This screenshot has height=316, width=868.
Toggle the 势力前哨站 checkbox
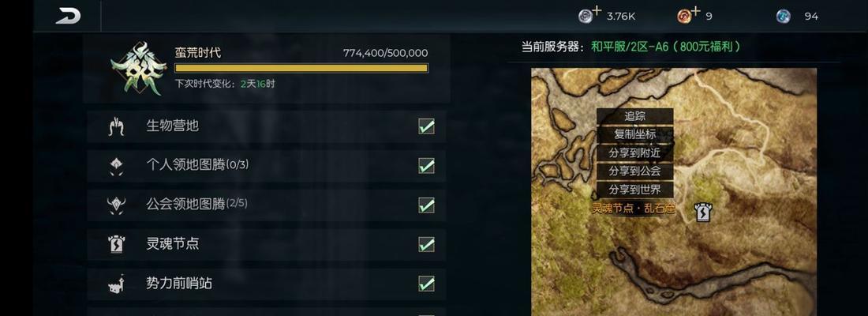pos(426,284)
